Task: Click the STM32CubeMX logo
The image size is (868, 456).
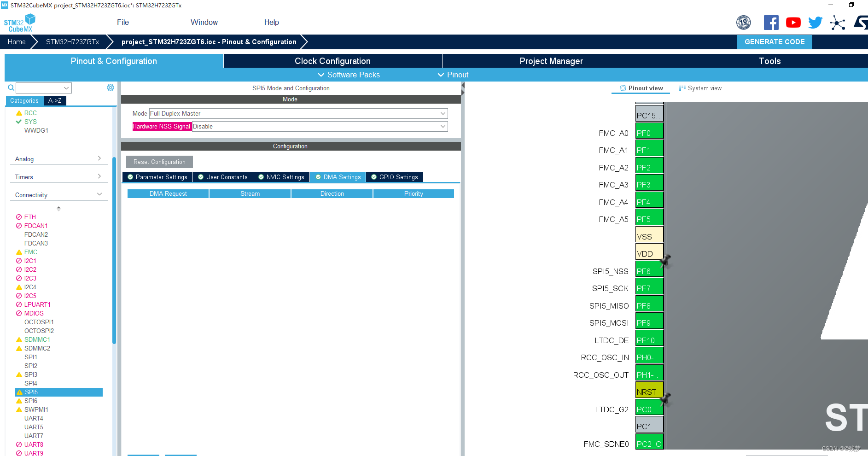Action: [x=19, y=23]
